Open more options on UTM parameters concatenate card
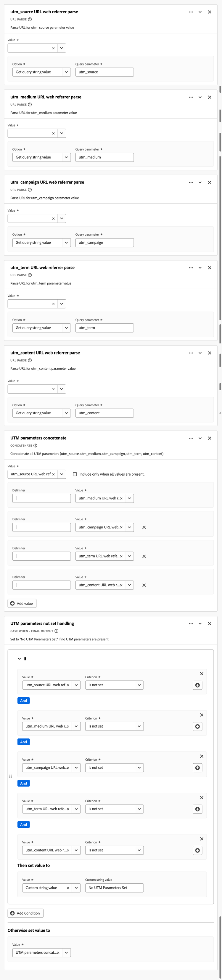222x980 pixels. [191, 438]
